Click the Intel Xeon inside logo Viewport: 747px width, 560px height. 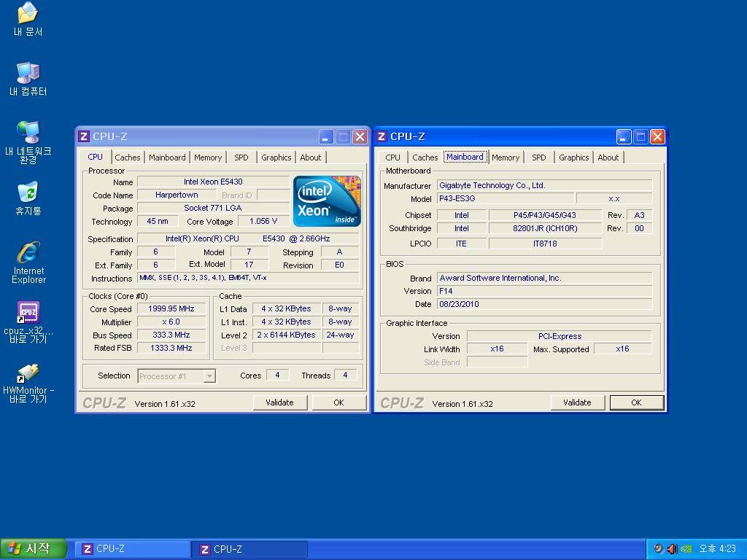(x=327, y=201)
